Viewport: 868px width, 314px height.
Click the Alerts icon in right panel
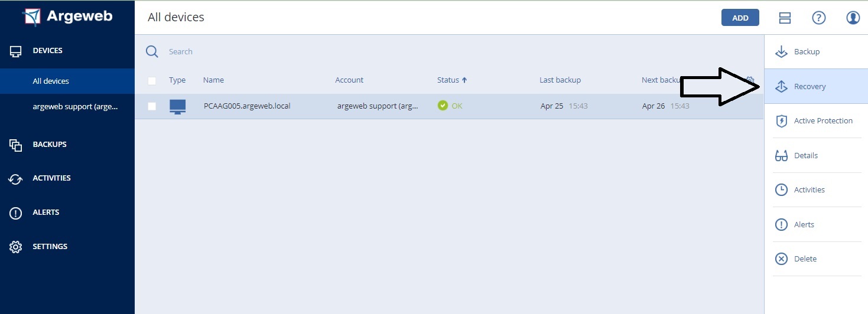coord(781,224)
